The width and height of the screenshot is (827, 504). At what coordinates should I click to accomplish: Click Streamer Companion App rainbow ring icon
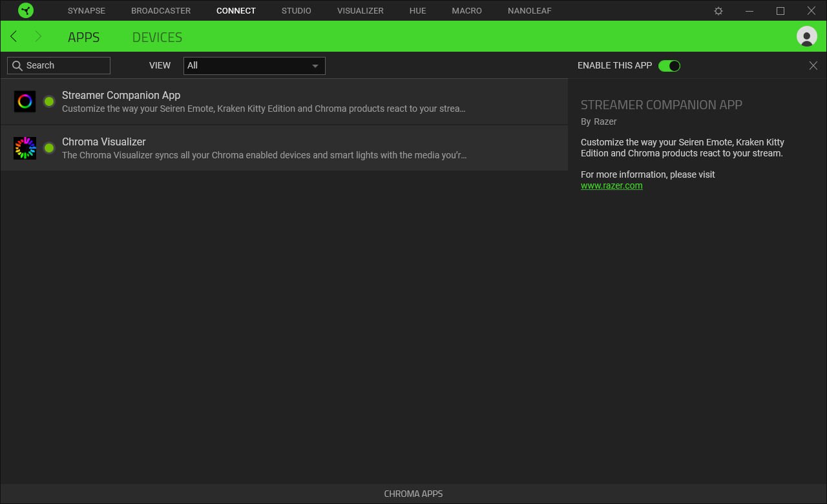click(25, 101)
